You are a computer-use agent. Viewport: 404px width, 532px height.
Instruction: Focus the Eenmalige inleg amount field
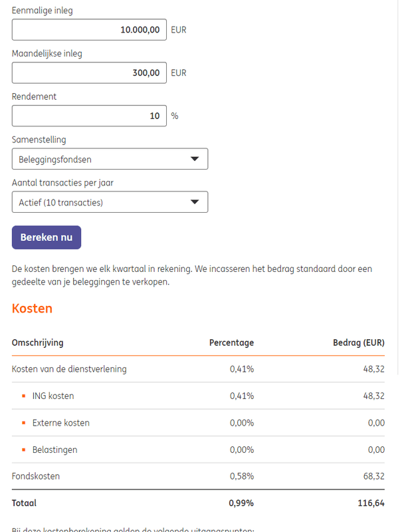click(x=89, y=29)
